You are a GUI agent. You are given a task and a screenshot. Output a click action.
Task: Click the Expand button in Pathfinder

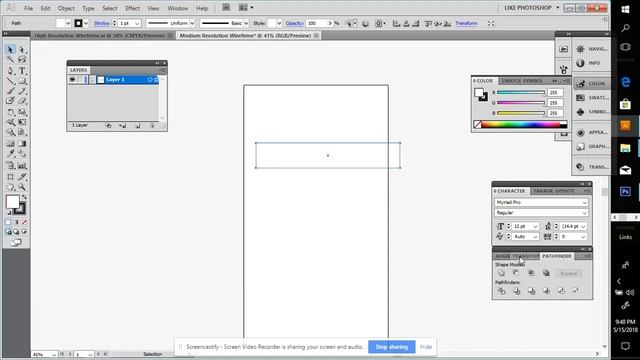click(568, 273)
